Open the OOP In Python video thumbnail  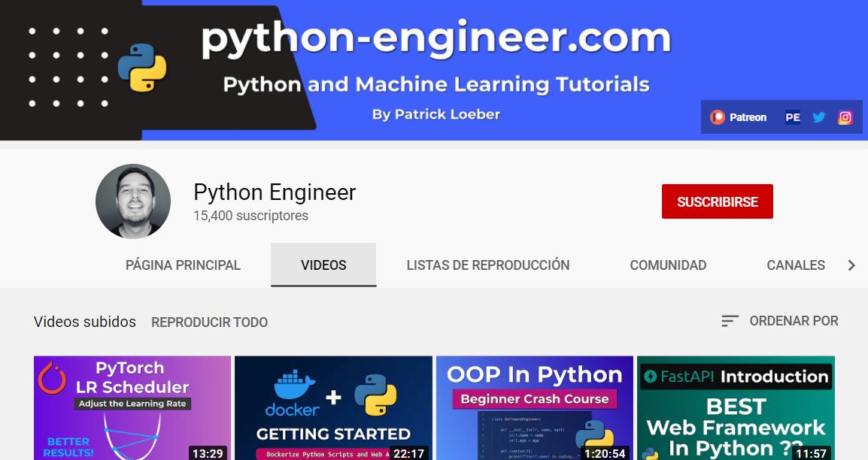click(535, 408)
